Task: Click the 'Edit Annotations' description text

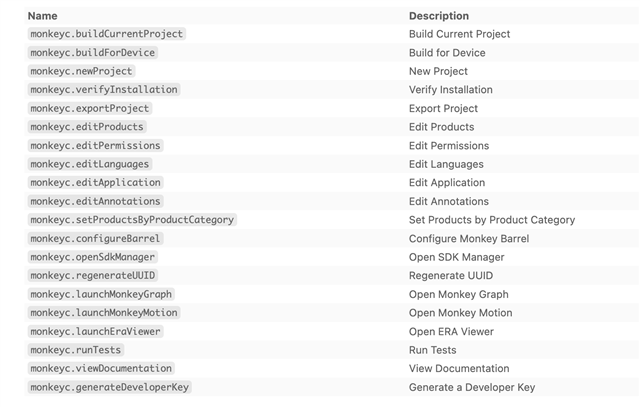Action: 449,202
